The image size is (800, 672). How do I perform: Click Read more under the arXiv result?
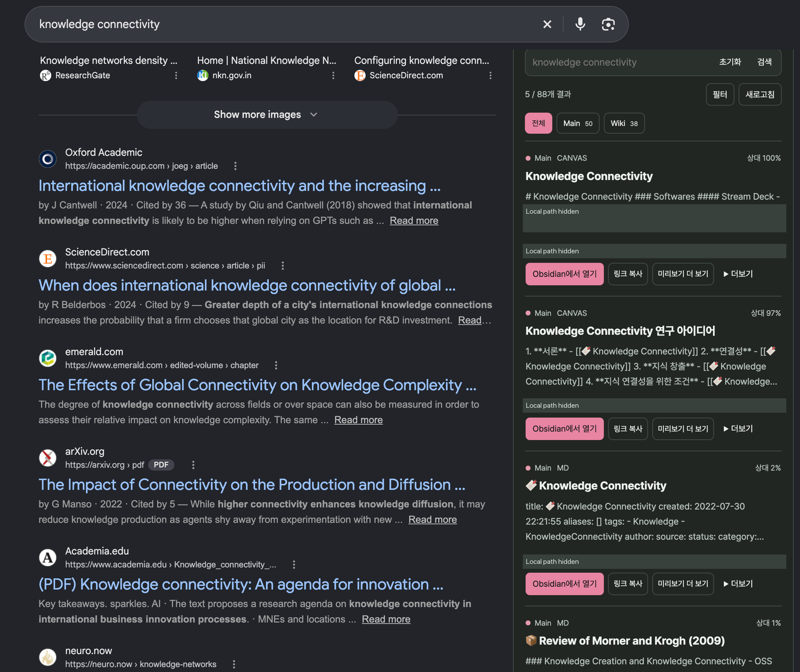[x=432, y=519]
